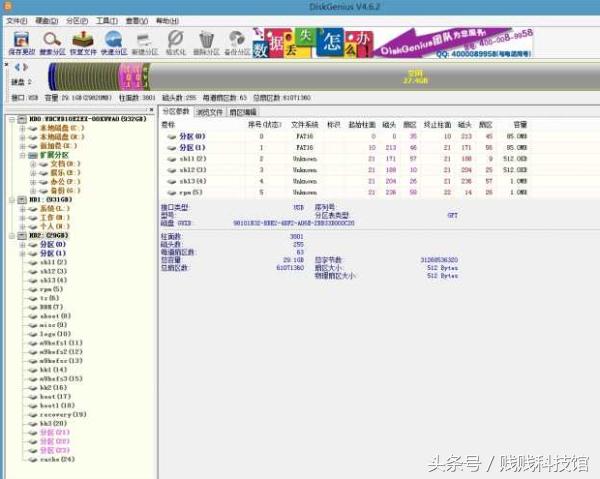Sort by the 容量 column header
This screenshot has height=479, width=600.
click(x=520, y=125)
